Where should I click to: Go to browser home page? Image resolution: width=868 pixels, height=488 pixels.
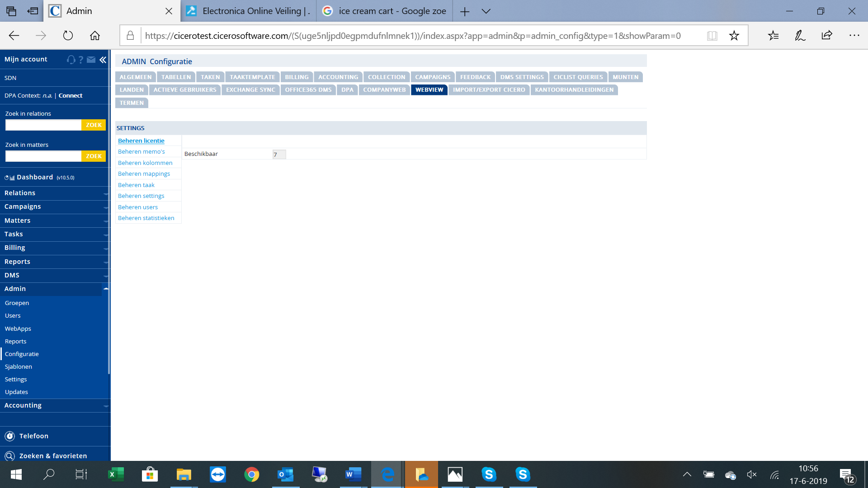coord(95,36)
